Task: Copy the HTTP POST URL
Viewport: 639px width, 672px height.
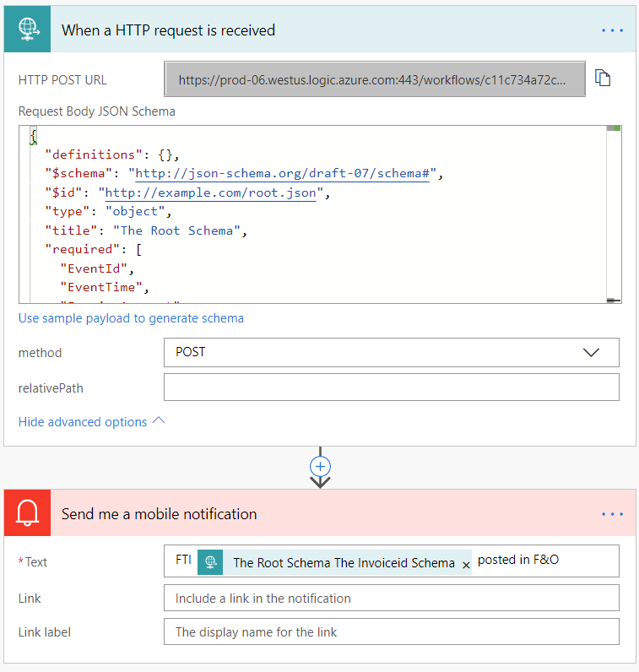Action: tap(603, 79)
